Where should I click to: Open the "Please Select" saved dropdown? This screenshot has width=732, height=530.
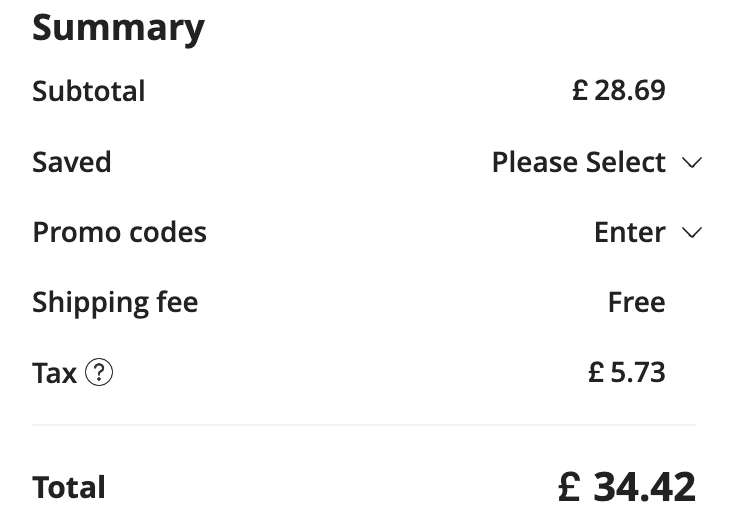pyautogui.click(x=578, y=163)
